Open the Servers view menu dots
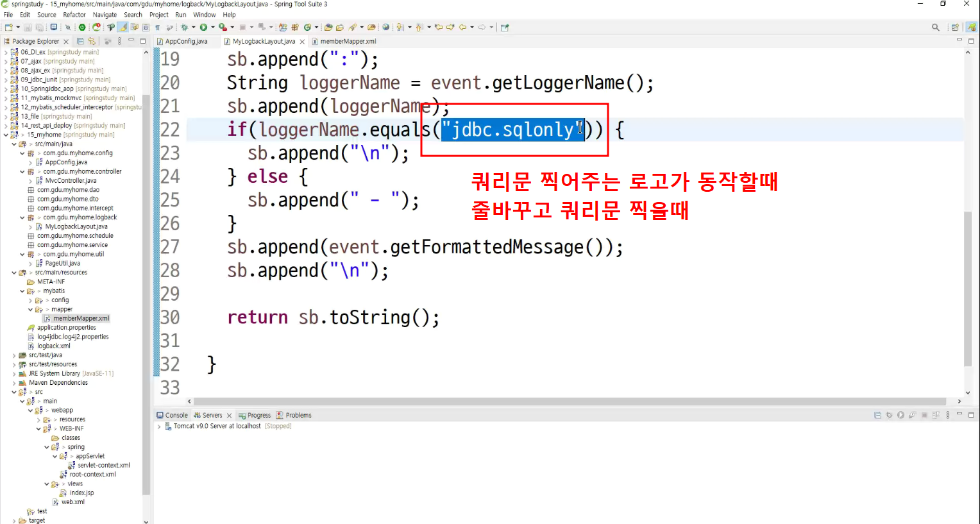Screen dimensions: 980x524 click(x=947, y=415)
